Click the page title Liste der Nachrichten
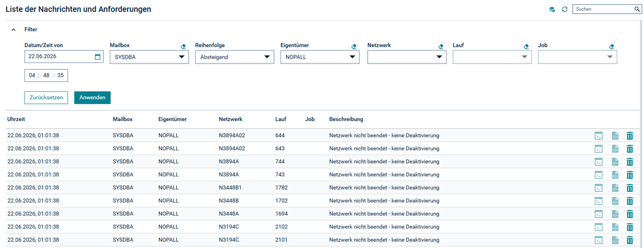The width and height of the screenshot is (644, 248). pyautogui.click(x=78, y=9)
